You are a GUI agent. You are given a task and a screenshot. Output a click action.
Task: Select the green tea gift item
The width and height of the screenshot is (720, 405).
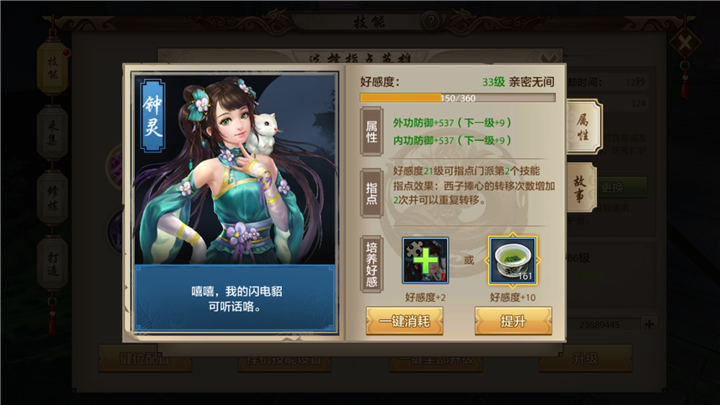pyautogui.click(x=512, y=260)
